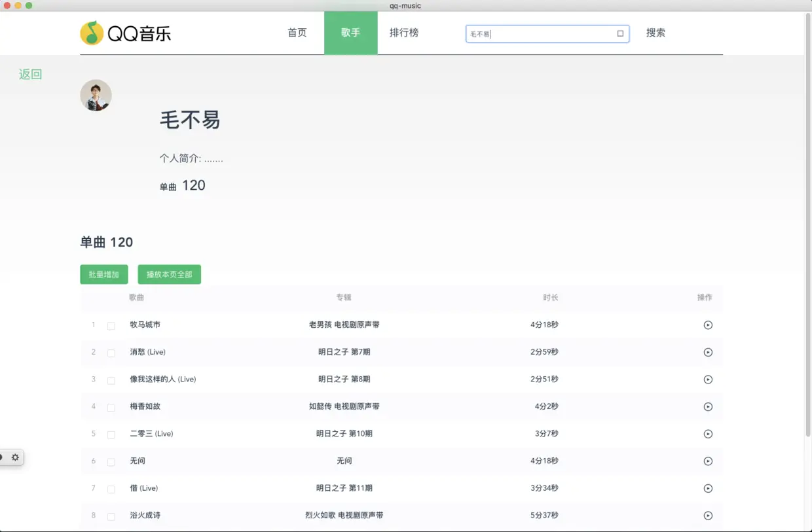Click the QQ音乐 logo
812x532 pixels.
(126, 33)
